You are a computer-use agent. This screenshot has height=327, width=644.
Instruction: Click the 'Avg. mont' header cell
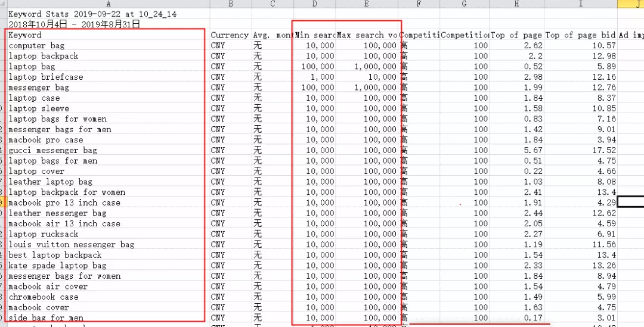pyautogui.click(x=273, y=35)
